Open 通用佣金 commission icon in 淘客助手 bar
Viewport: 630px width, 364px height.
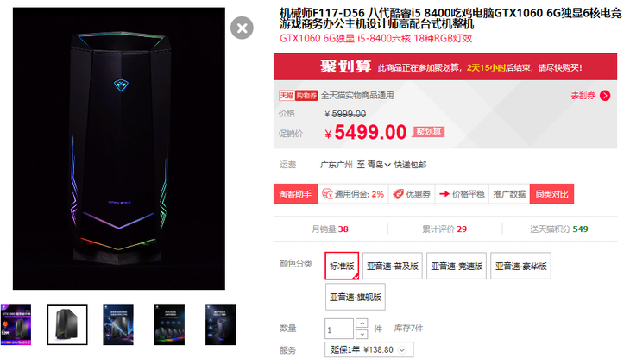click(327, 194)
